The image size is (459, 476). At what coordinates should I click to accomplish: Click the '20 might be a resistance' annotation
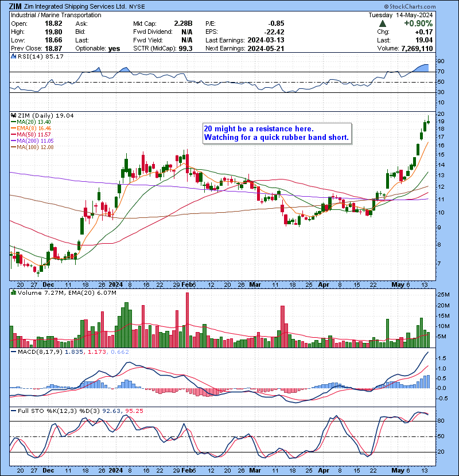coord(277,133)
